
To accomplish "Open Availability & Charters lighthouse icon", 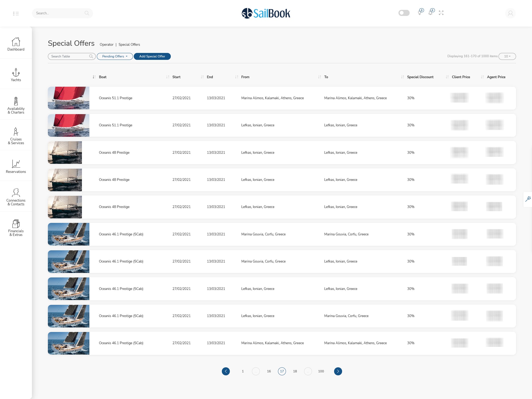I will click(16, 101).
